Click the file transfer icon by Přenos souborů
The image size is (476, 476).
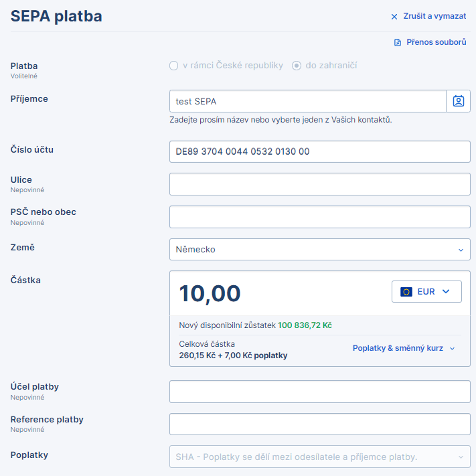[398, 42]
